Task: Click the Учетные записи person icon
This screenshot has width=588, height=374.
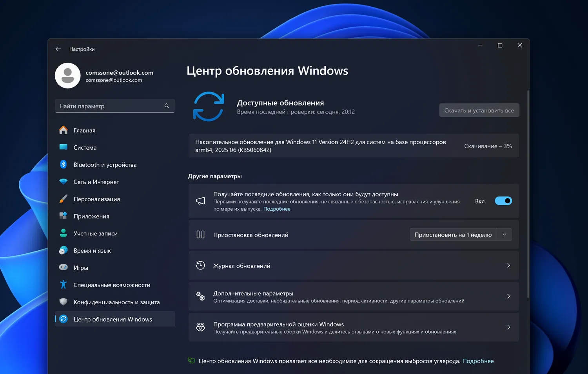Action: point(64,233)
